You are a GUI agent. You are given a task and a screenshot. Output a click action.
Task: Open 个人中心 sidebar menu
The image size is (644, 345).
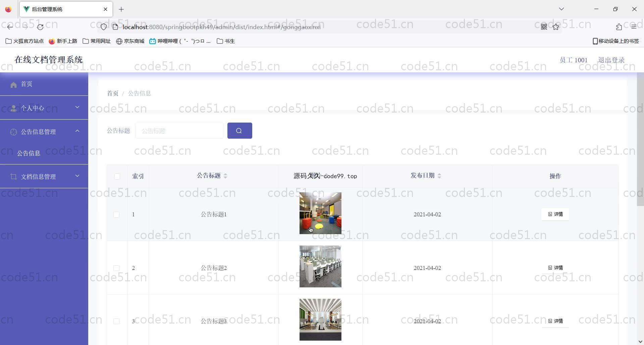click(x=44, y=108)
